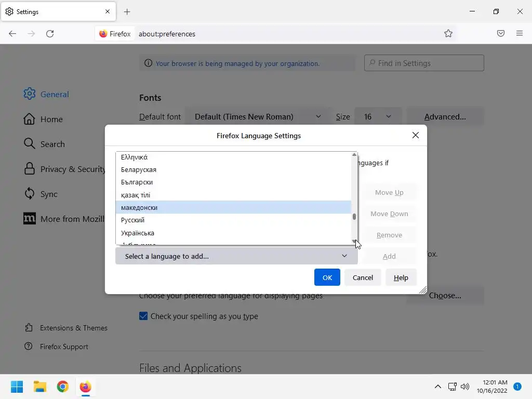Click the Add language button
The height and width of the screenshot is (399, 532).
tap(389, 256)
